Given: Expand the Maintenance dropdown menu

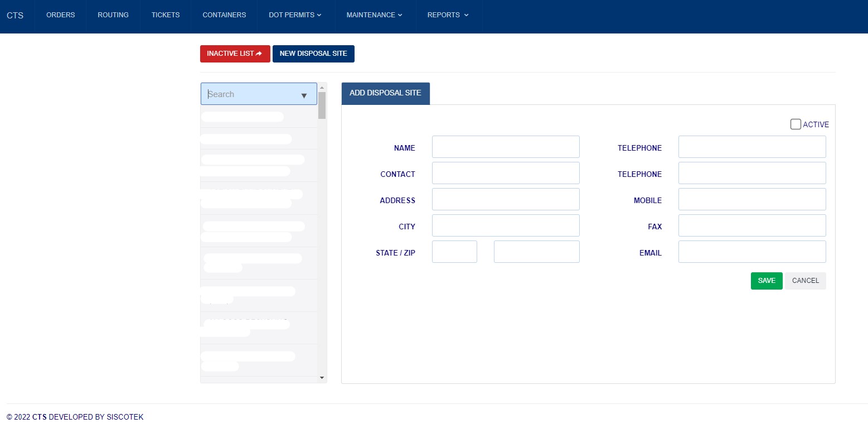Looking at the screenshot, I should click(x=374, y=15).
